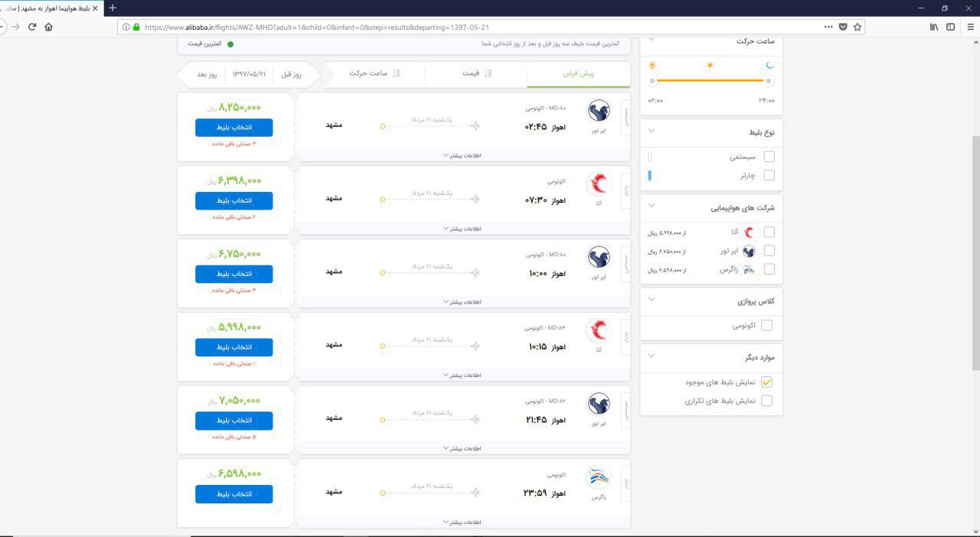Screen dimensions: 980x537
Task: Click the browser reload button
Action: pos(32,27)
